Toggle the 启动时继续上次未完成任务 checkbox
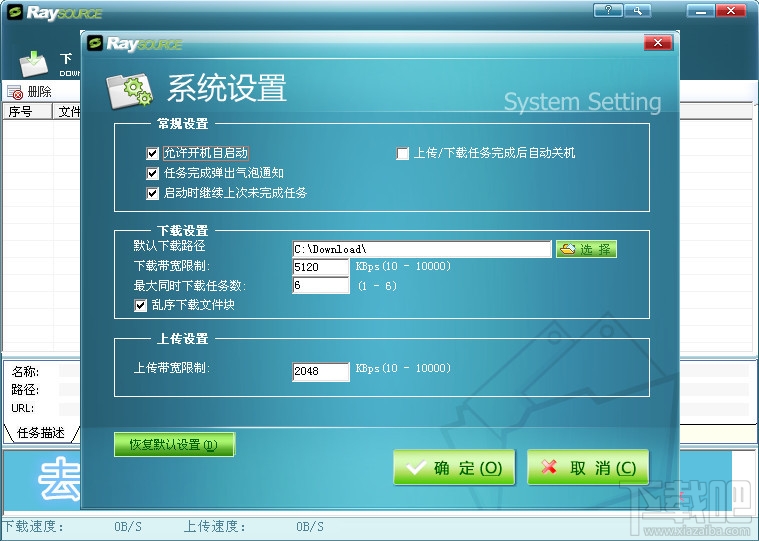 click(x=152, y=194)
